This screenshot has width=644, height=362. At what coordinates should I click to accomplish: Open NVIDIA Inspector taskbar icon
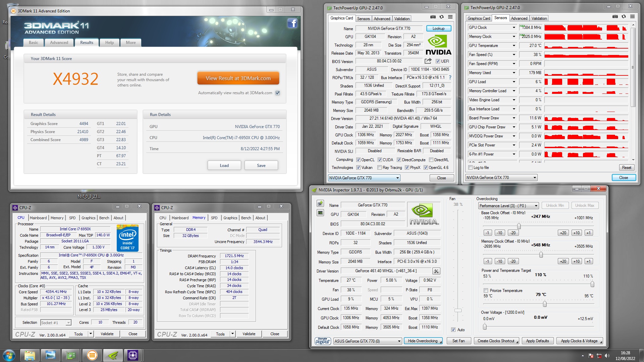pos(113,355)
